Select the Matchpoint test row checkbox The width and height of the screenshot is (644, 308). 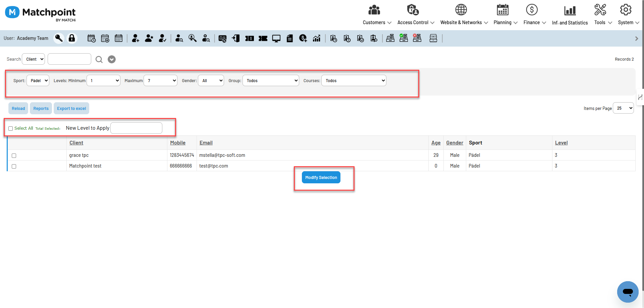point(14,166)
